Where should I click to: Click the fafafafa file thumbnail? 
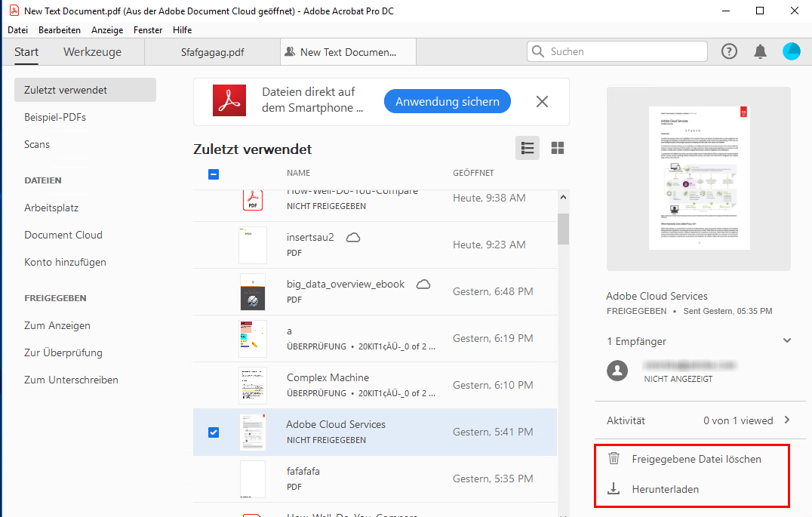click(x=253, y=479)
